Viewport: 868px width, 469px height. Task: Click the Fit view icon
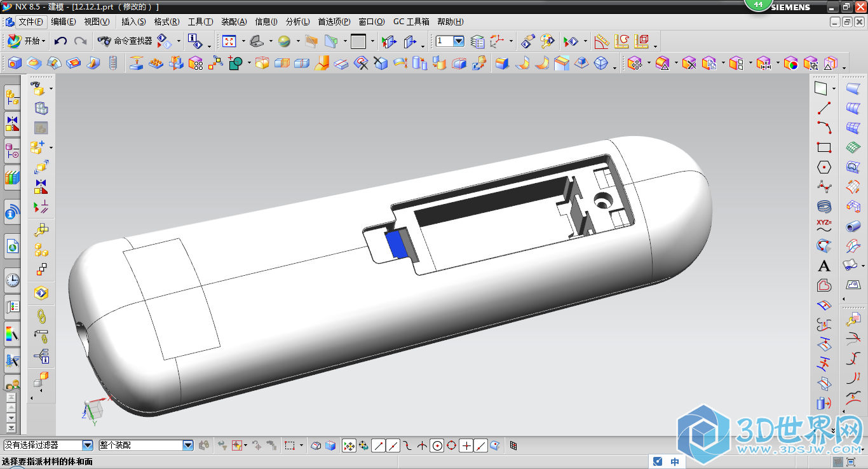tap(229, 41)
